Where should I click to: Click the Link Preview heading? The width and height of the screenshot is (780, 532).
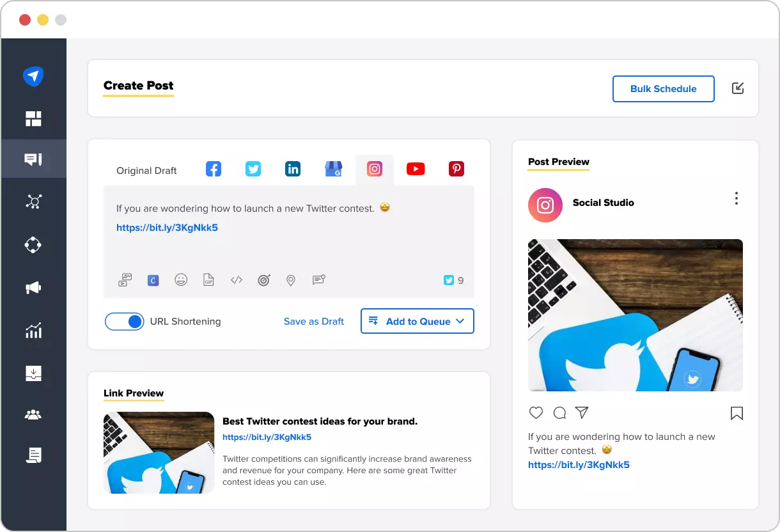134,393
